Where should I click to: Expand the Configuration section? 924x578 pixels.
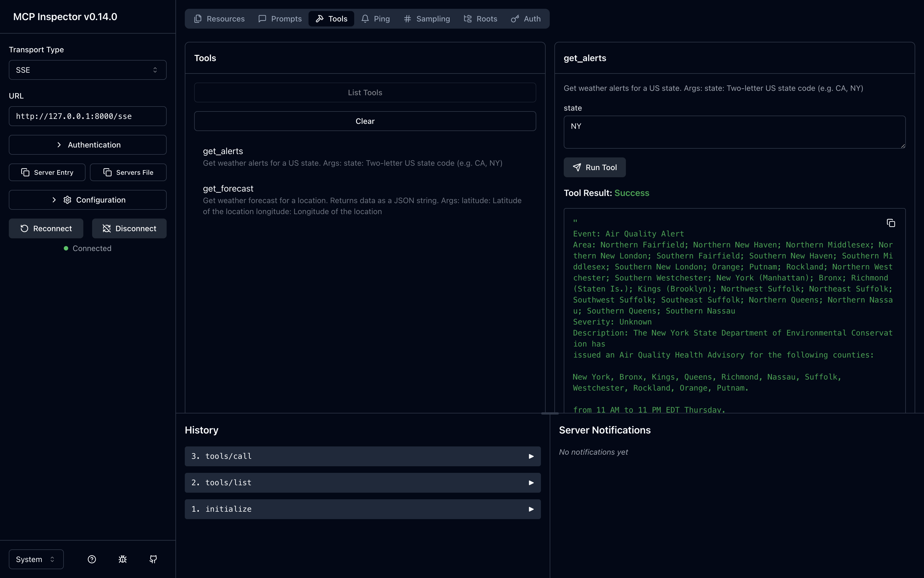pos(87,200)
